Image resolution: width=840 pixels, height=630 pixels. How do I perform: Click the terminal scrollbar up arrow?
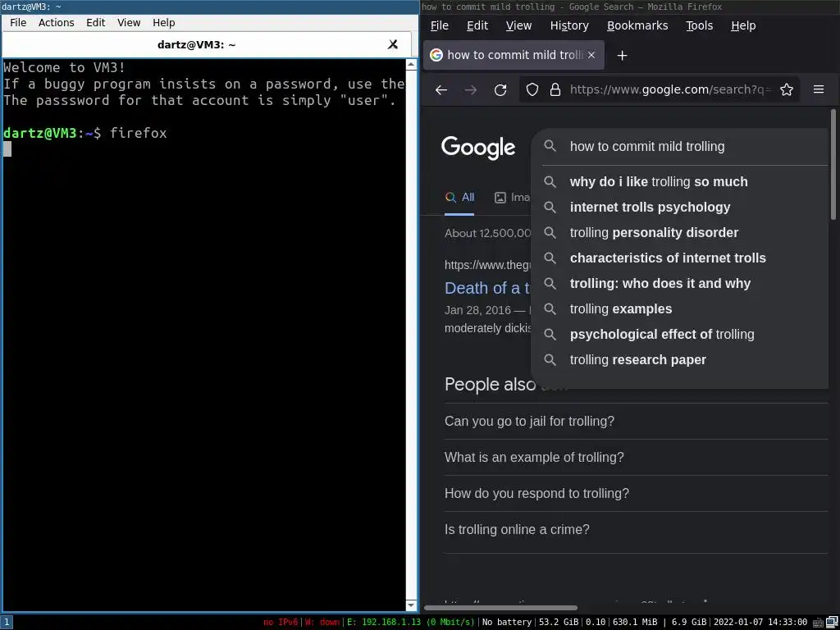coord(412,65)
